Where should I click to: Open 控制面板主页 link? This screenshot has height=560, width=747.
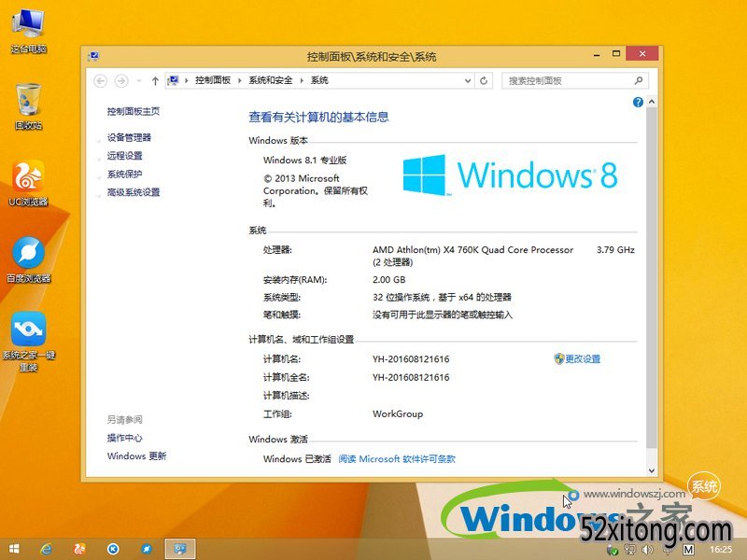point(134,111)
